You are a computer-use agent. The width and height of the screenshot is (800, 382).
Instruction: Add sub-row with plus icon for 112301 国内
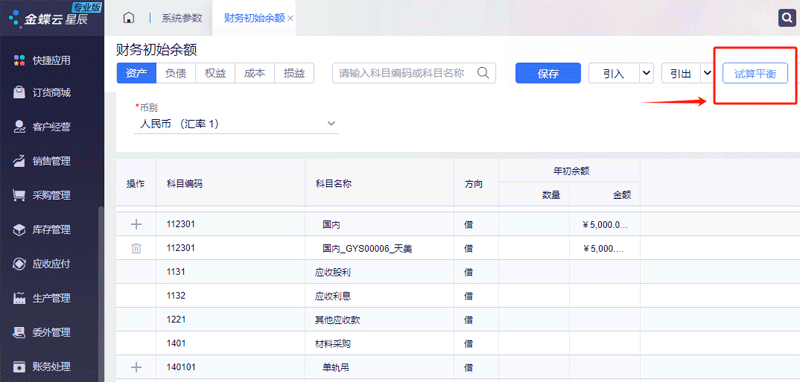(x=136, y=224)
